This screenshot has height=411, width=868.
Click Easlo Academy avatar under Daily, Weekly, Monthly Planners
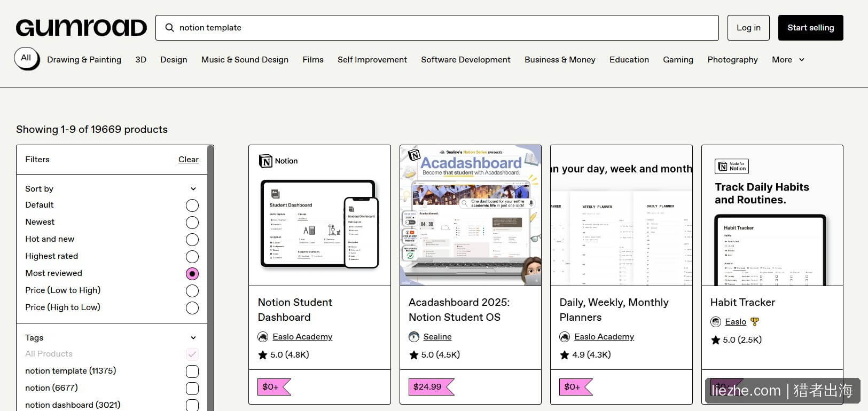pyautogui.click(x=565, y=337)
